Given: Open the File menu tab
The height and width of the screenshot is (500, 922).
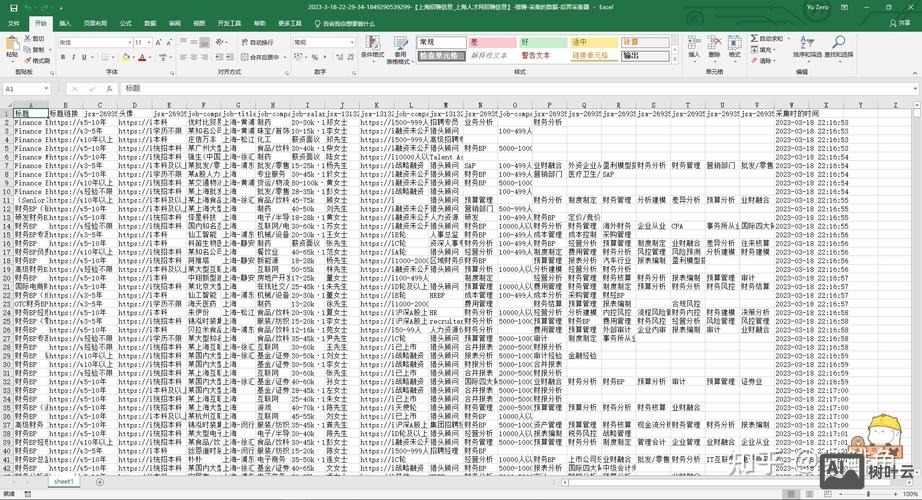Looking at the screenshot, I should tap(14, 24).
